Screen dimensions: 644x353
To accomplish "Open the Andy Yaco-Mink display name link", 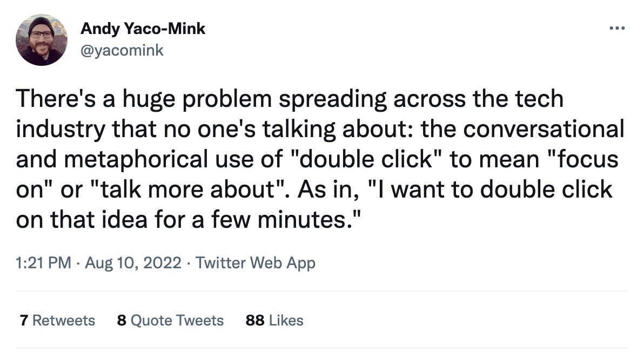I will (143, 29).
